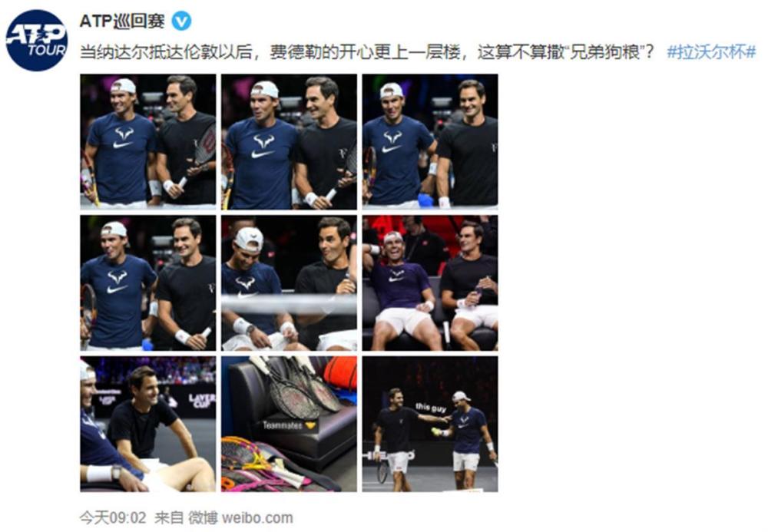Open the #拉沃尔杯# hashtag link
The height and width of the screenshot is (532, 768).
click(x=711, y=52)
